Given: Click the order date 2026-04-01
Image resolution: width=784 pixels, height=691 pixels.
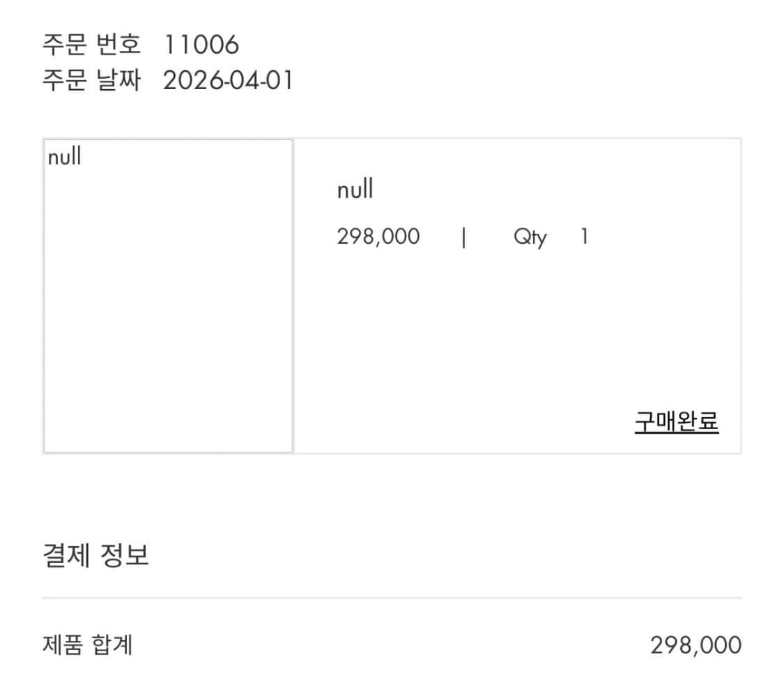Looking at the screenshot, I should point(226,81).
